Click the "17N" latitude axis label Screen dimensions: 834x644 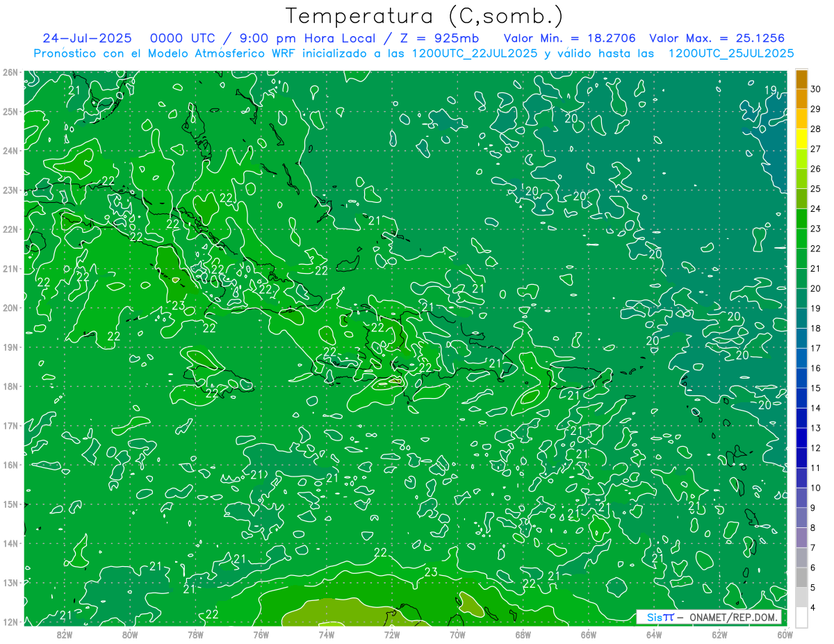click(x=10, y=426)
